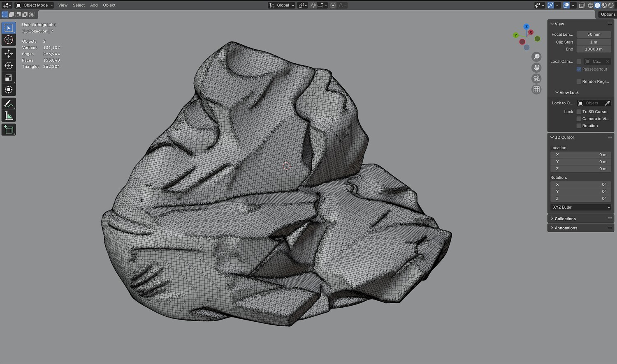Collapse the 3D Cursor panel
Image resolution: width=617 pixels, height=364 pixels.
564,137
